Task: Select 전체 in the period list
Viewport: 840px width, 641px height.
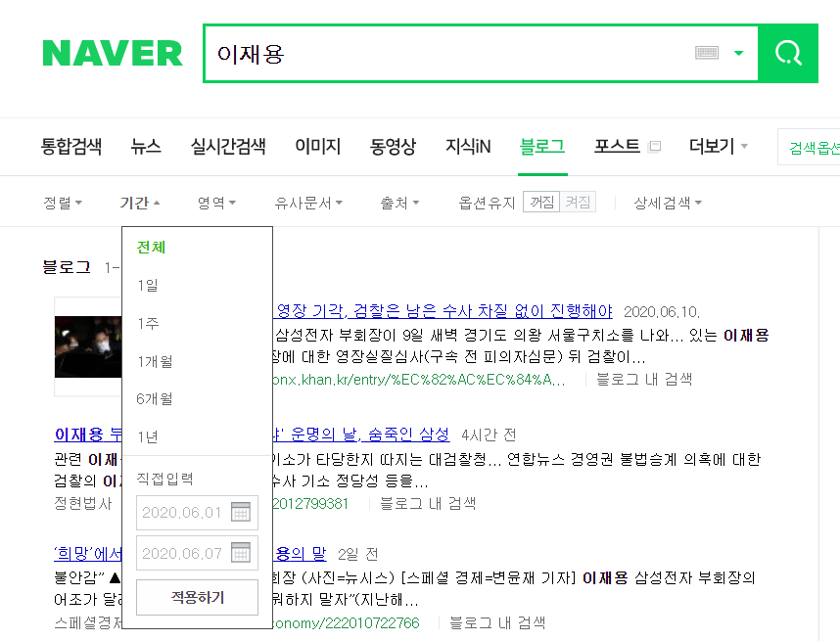Action: coord(151,247)
